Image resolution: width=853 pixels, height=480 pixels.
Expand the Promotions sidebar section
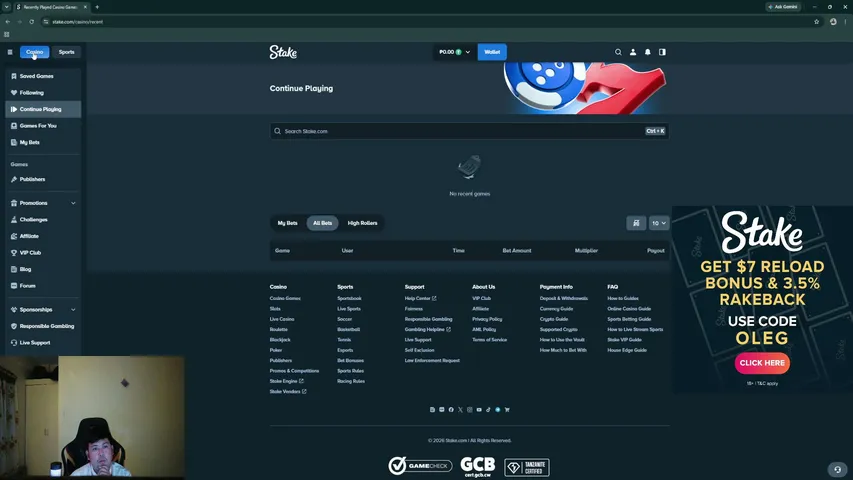click(73, 203)
